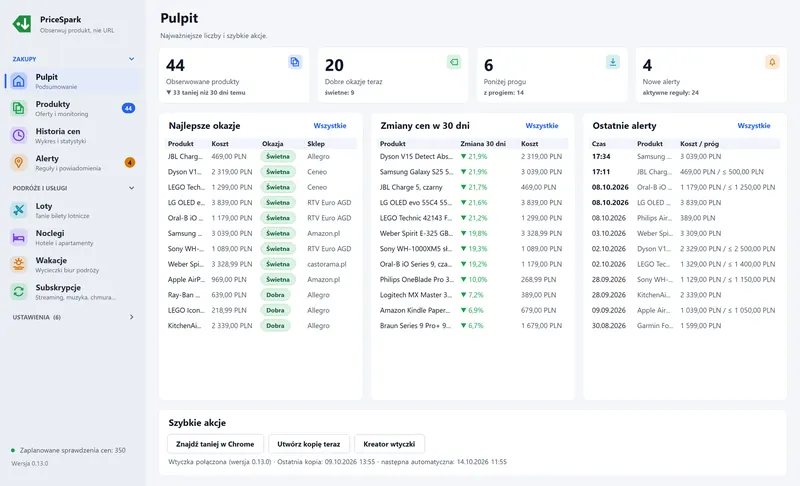Select the Wakacje menu item
This screenshot has width=800, height=486.
point(74,264)
